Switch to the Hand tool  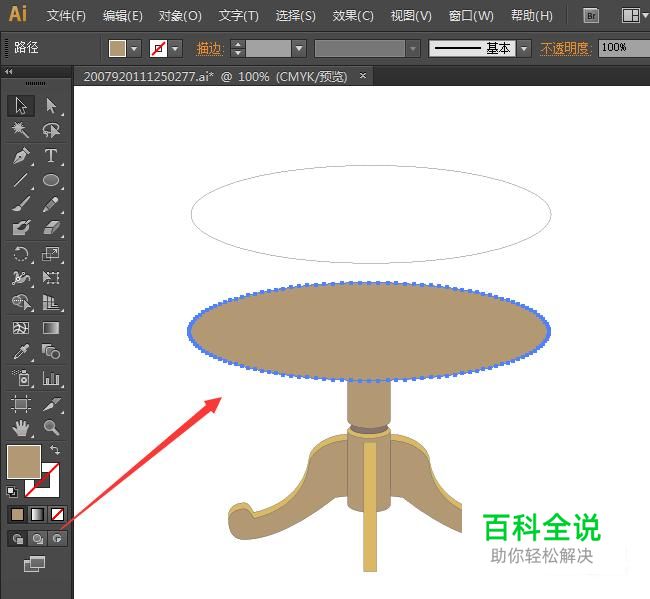point(21,428)
